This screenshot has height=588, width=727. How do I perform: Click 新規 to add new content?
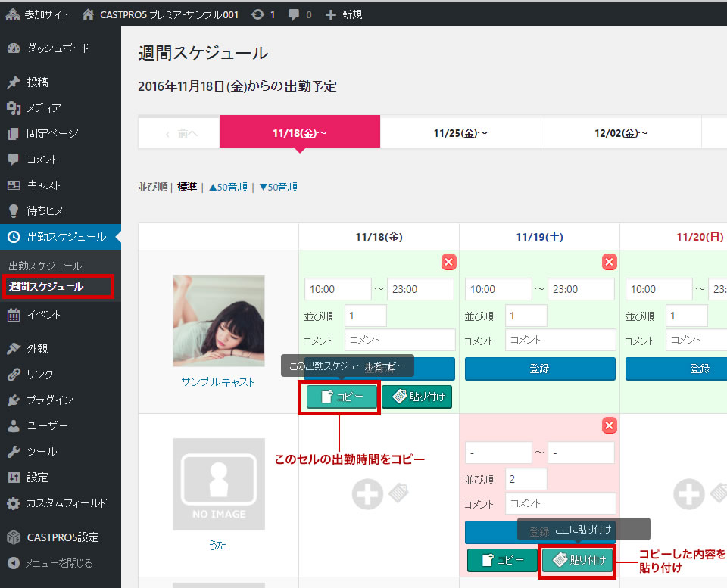point(344,14)
